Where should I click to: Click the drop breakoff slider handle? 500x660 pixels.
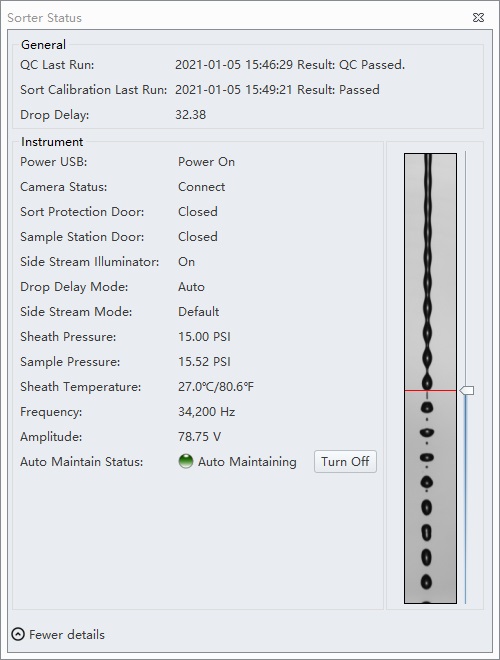(467, 391)
